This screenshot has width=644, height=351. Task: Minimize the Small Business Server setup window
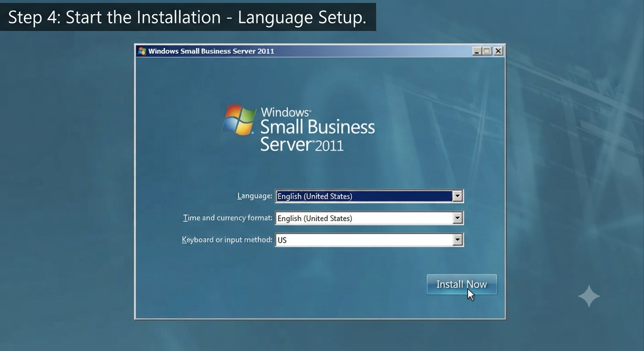[477, 51]
